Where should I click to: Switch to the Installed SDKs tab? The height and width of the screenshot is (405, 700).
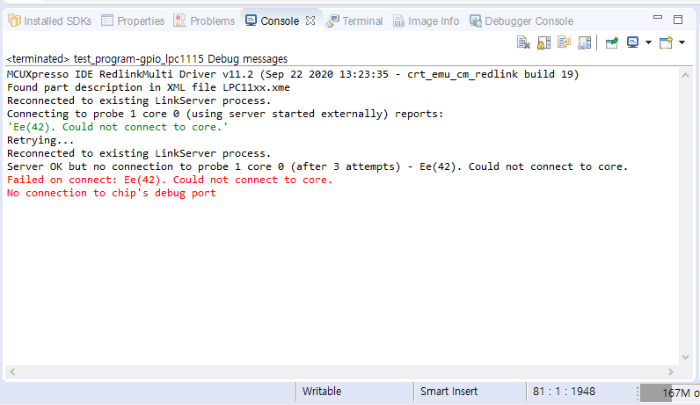click(50, 21)
